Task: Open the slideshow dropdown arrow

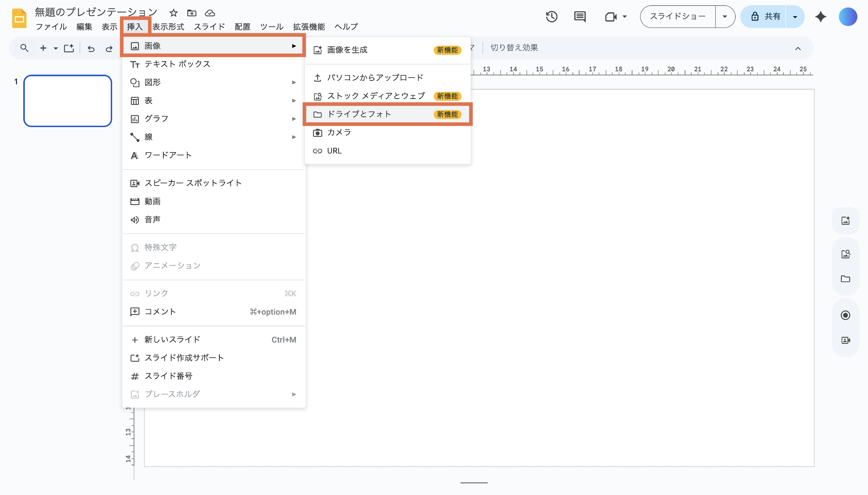Action: (725, 16)
